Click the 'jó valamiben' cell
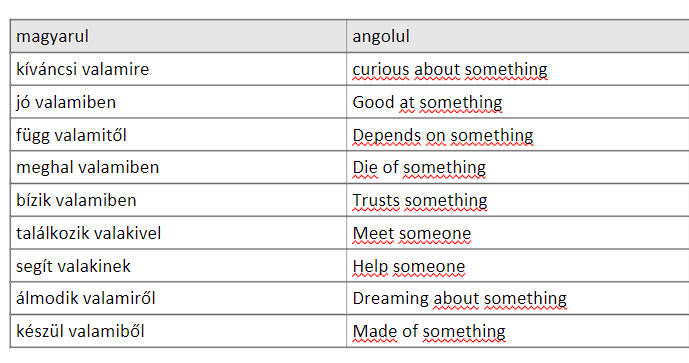This screenshot has height=363, width=689. tap(178, 102)
